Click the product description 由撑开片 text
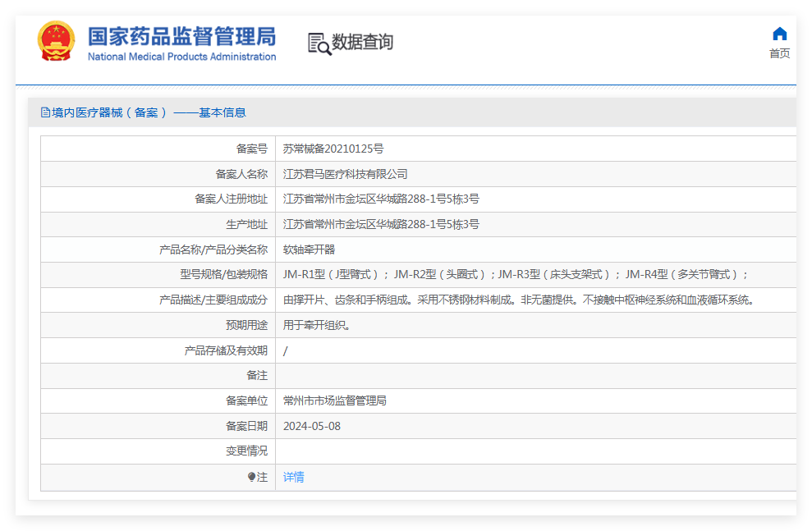The width and height of the screenshot is (812, 531). pyautogui.click(x=518, y=300)
